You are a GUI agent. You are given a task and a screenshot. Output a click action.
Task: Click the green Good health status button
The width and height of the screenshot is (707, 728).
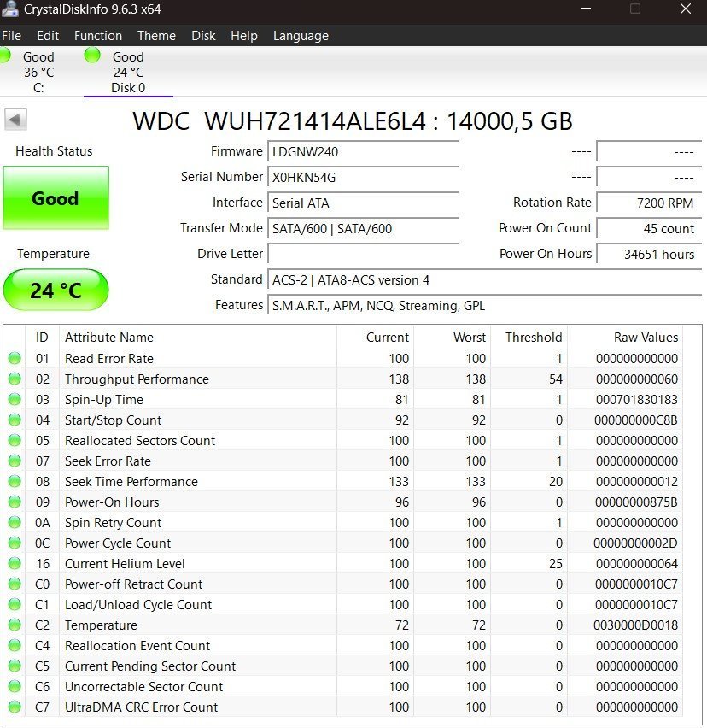pyautogui.click(x=56, y=198)
